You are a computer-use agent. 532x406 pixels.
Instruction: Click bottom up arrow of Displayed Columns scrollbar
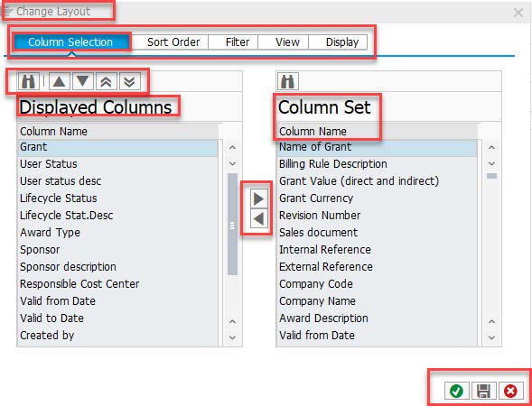tap(232, 321)
